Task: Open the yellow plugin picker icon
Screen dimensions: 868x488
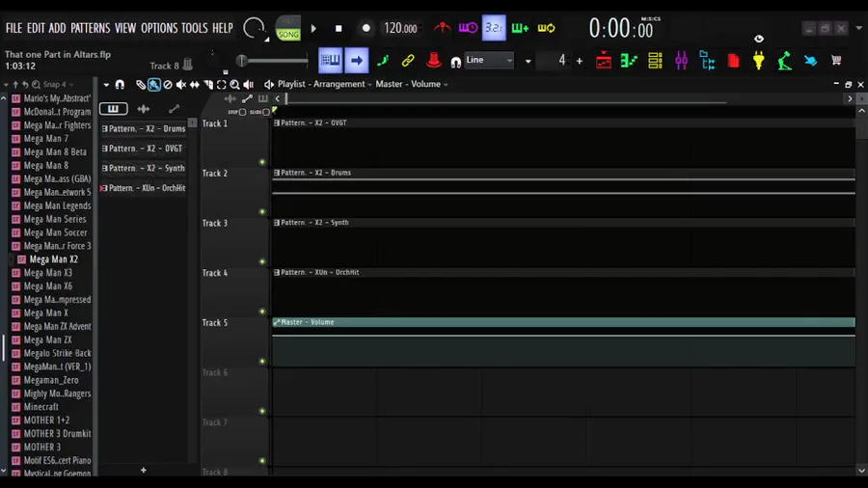Action: pyautogui.click(x=758, y=61)
